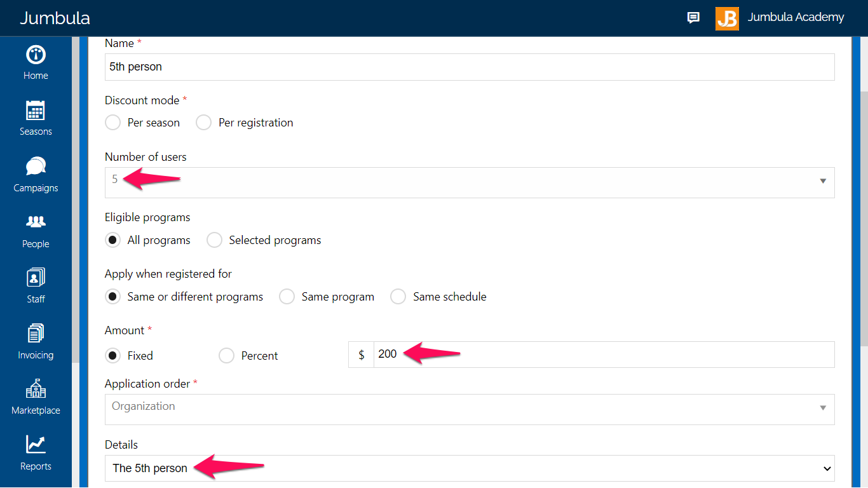Select the Per registration radio button
The width and height of the screenshot is (868, 488).
click(x=203, y=123)
